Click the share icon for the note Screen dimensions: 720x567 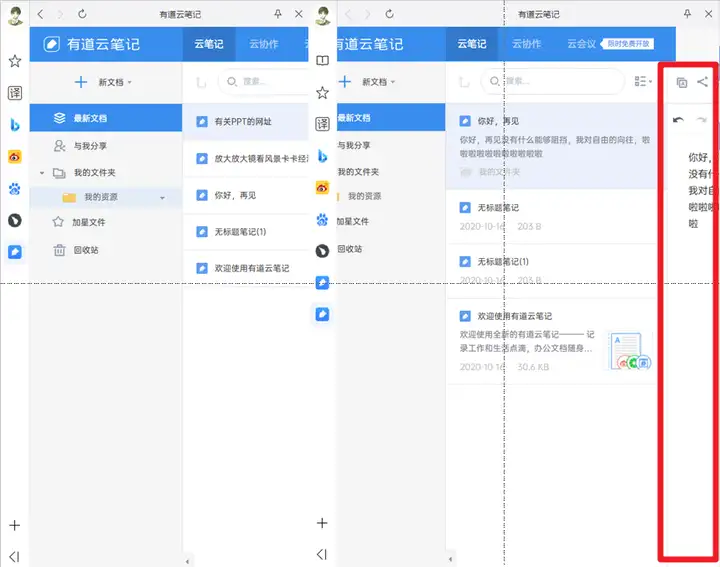point(702,82)
